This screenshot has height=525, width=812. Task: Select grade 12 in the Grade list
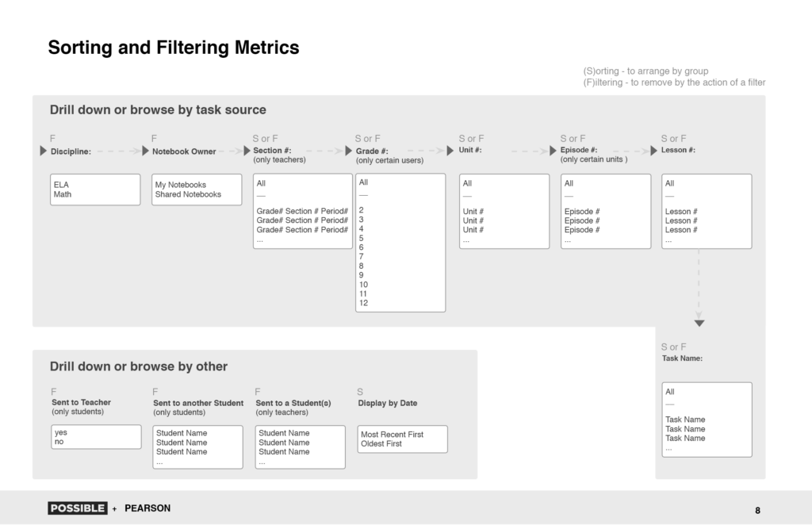click(363, 303)
